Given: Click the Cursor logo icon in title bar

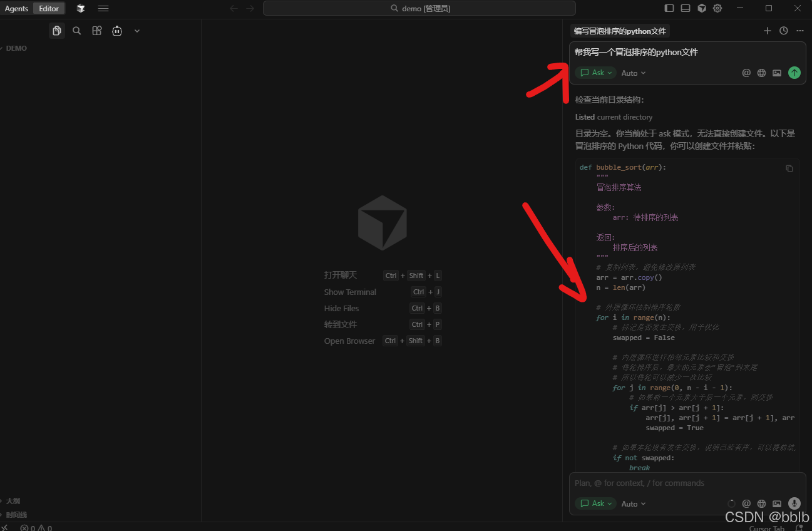Looking at the screenshot, I should click(x=81, y=9).
